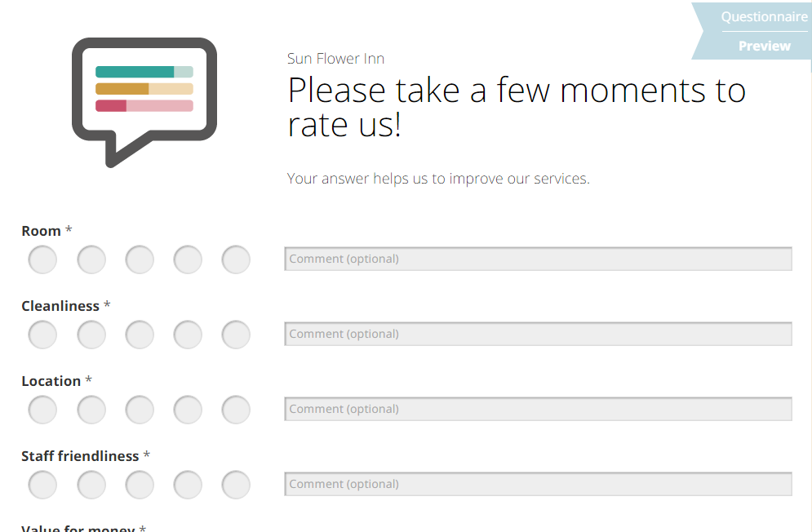
Task: Select the third Location rating circle
Action: [x=140, y=410]
